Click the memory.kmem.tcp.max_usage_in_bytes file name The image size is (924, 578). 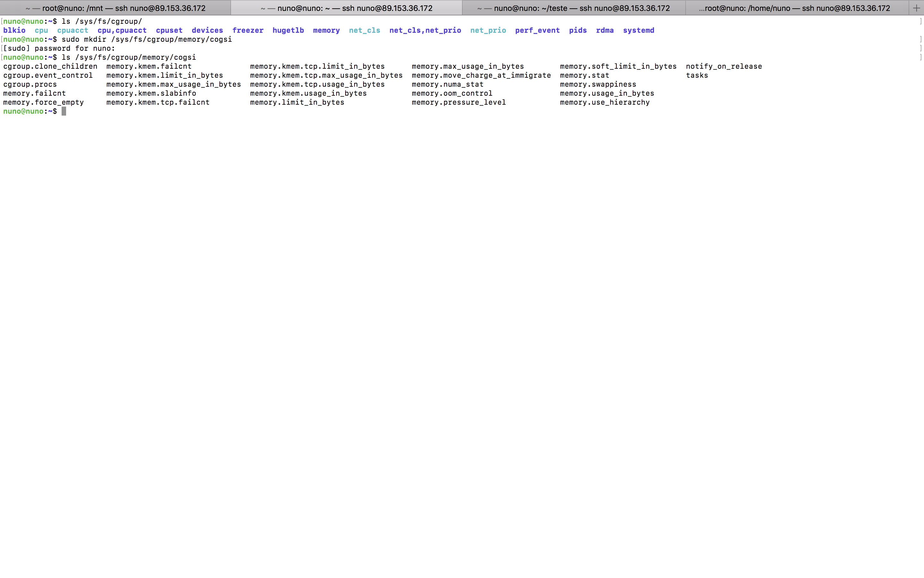[327, 75]
